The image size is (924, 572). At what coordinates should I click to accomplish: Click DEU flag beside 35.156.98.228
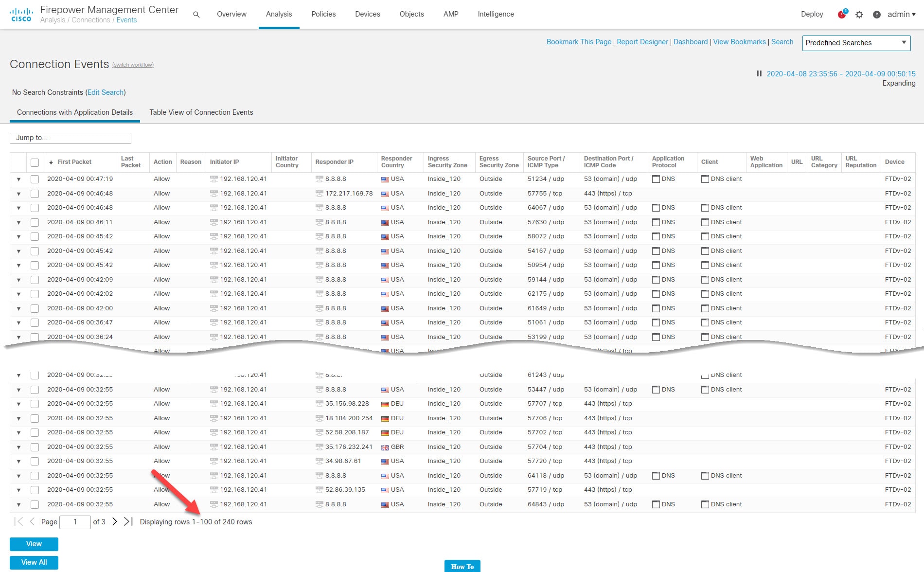point(385,404)
